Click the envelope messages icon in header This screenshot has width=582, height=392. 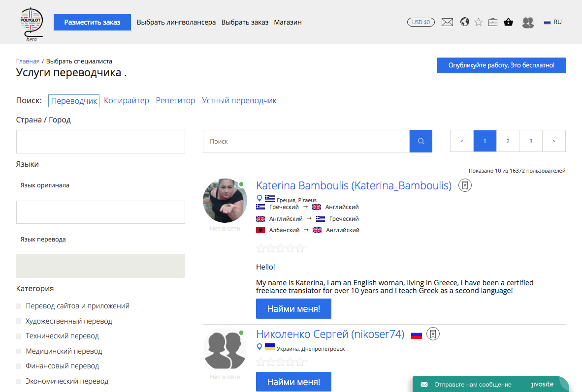pos(447,22)
